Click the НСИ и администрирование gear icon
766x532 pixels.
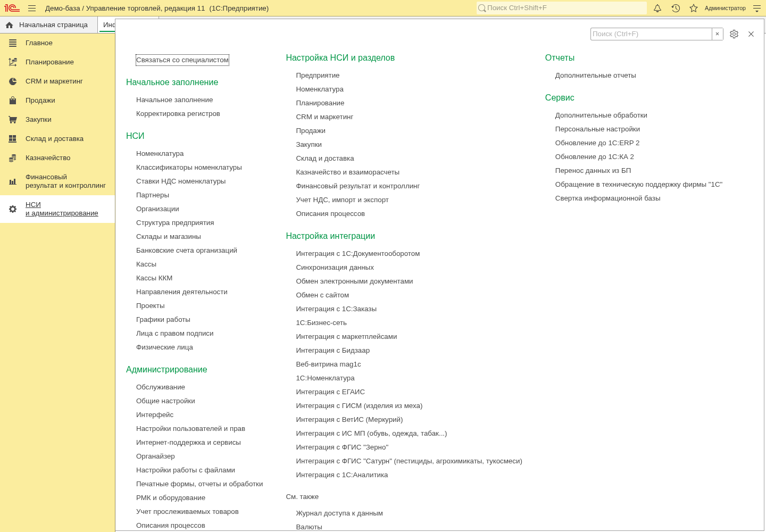tap(13, 209)
